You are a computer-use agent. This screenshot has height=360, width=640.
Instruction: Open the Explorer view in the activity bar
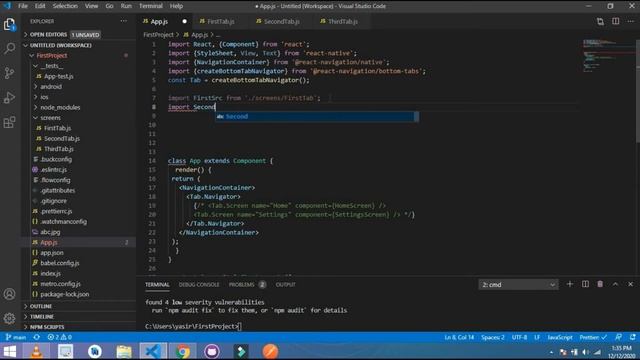point(9,24)
